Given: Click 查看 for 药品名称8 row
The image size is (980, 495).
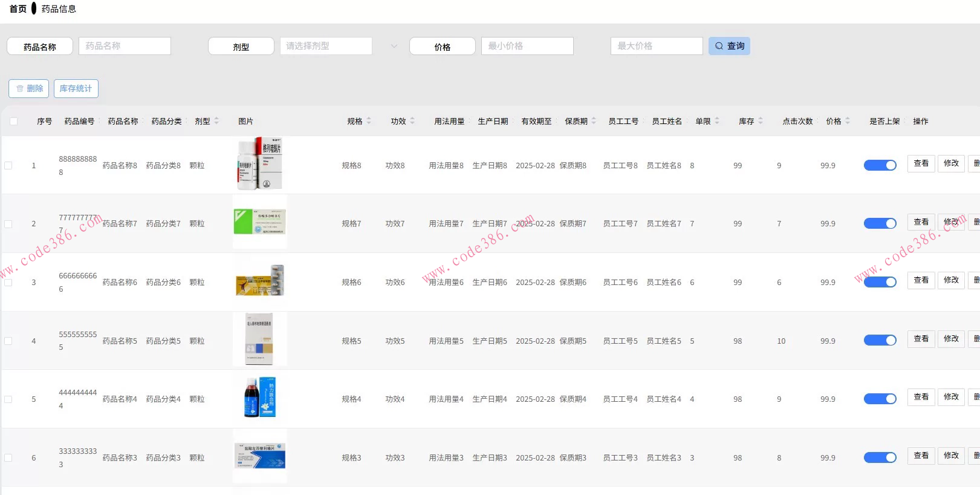Looking at the screenshot, I should [x=921, y=163].
